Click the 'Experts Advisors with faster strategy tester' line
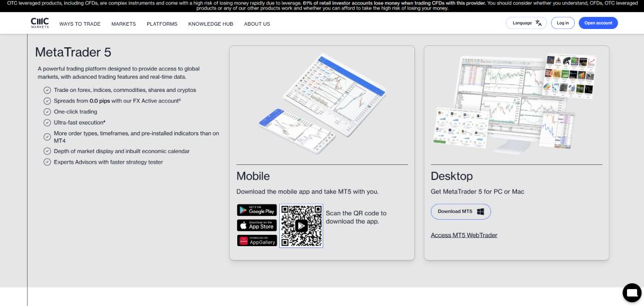 click(108, 162)
